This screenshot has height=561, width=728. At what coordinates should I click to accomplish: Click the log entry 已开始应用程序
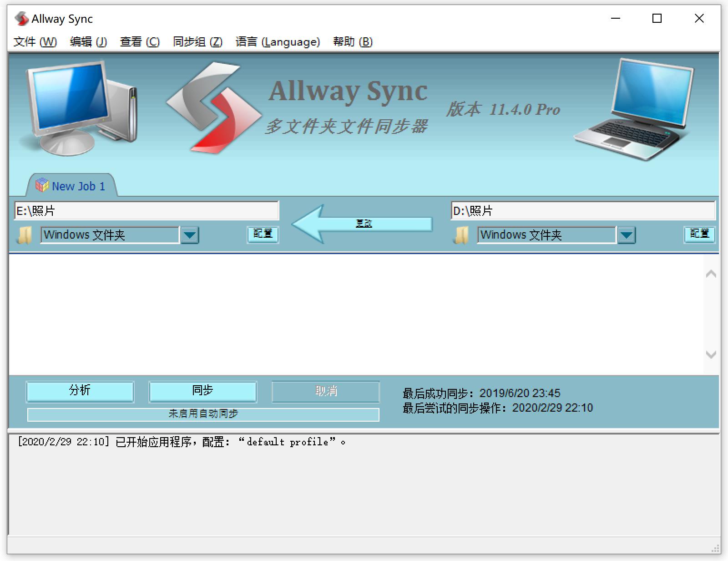coord(181,442)
